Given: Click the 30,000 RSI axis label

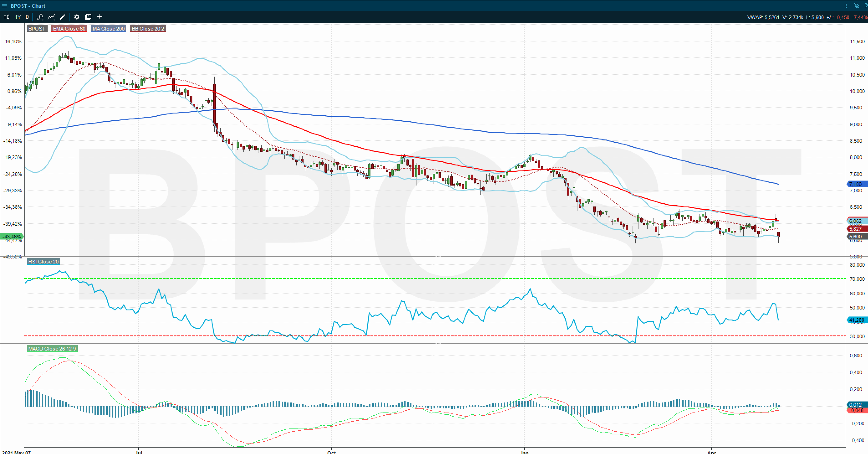Looking at the screenshot, I should pyautogui.click(x=857, y=336).
